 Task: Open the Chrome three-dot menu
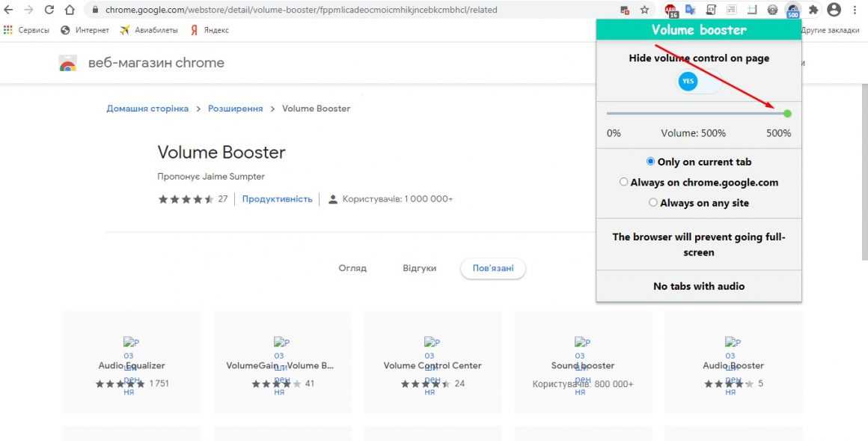pos(855,10)
